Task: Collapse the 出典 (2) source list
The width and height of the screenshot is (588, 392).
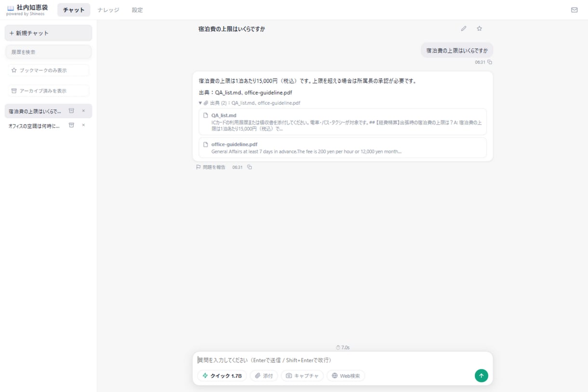Action: pyautogui.click(x=249, y=103)
